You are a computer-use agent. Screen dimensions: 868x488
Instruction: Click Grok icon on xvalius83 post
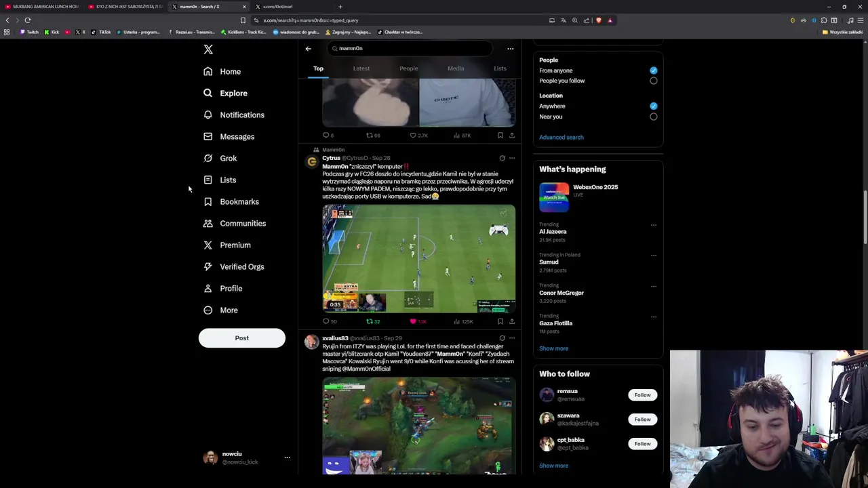[x=502, y=338]
